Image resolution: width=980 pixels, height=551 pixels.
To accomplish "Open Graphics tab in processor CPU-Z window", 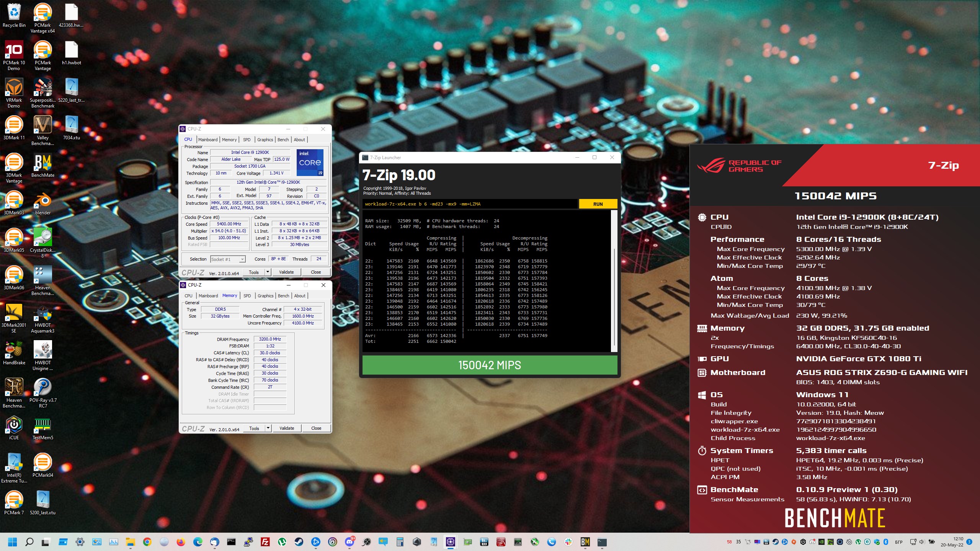I will [x=265, y=140].
